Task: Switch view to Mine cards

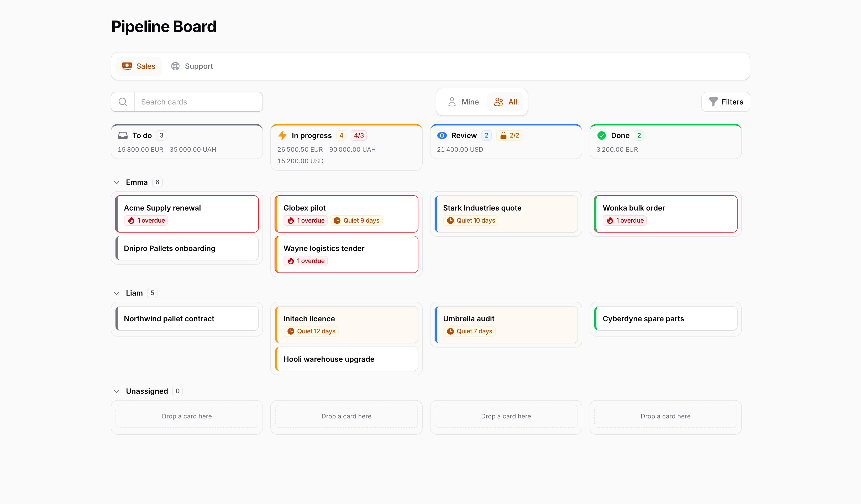Action: [x=463, y=102]
